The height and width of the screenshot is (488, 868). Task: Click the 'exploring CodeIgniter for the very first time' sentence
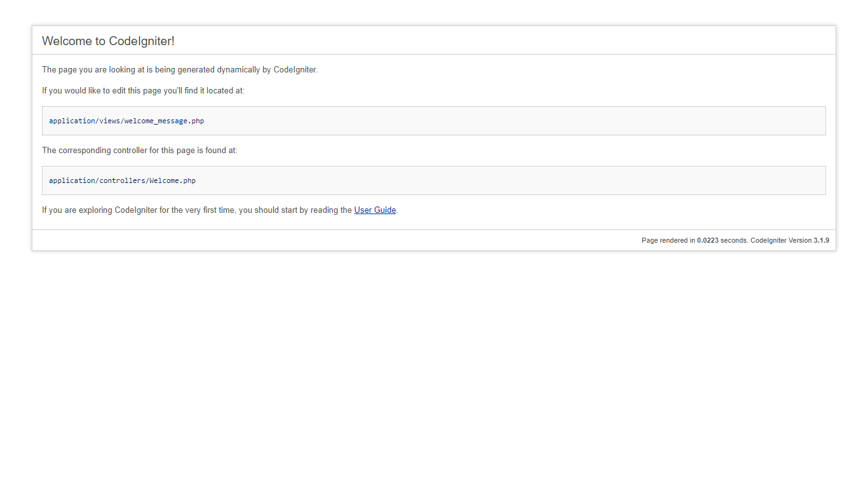tap(220, 210)
